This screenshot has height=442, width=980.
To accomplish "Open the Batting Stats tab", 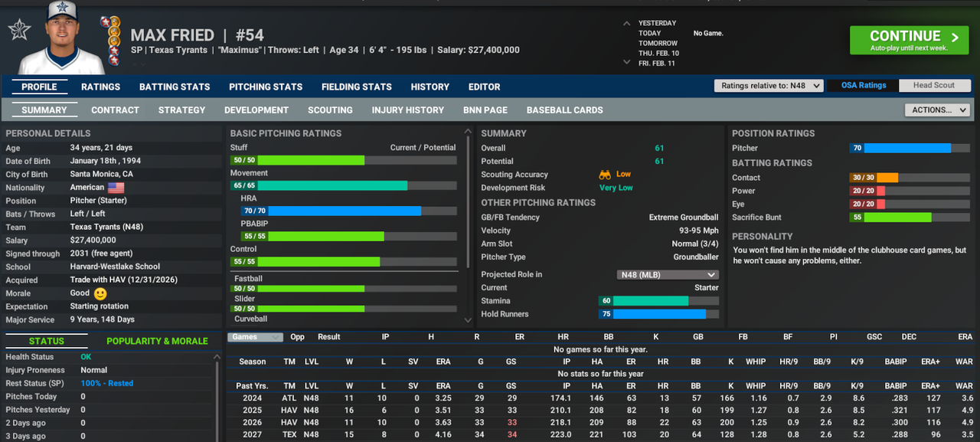I will point(175,87).
